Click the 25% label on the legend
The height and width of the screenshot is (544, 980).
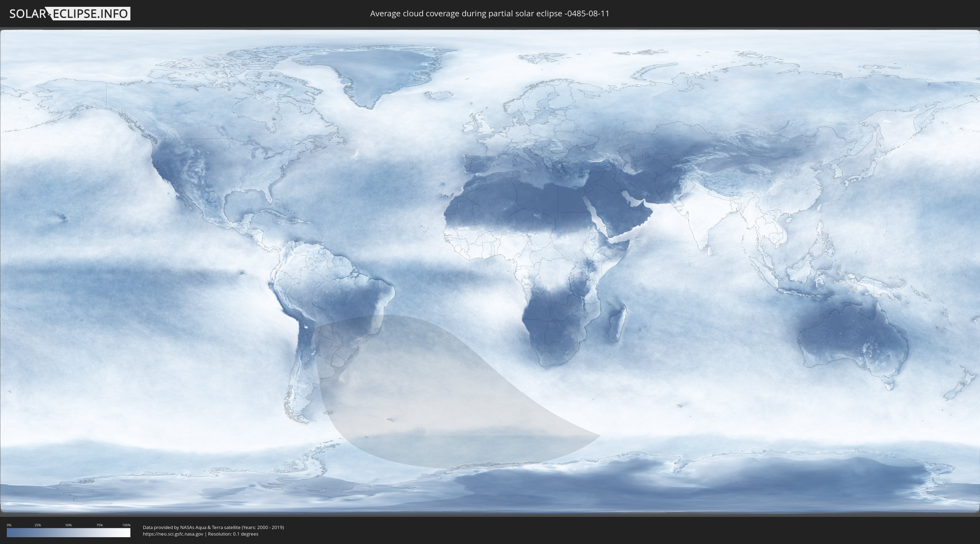pos(38,525)
